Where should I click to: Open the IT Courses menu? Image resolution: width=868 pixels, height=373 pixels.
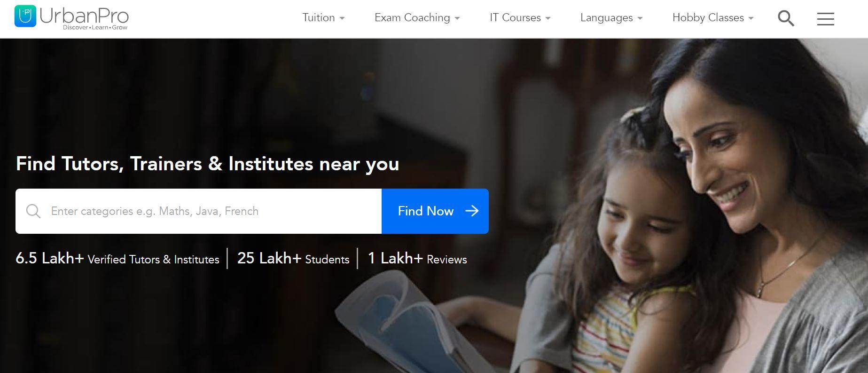coord(520,18)
